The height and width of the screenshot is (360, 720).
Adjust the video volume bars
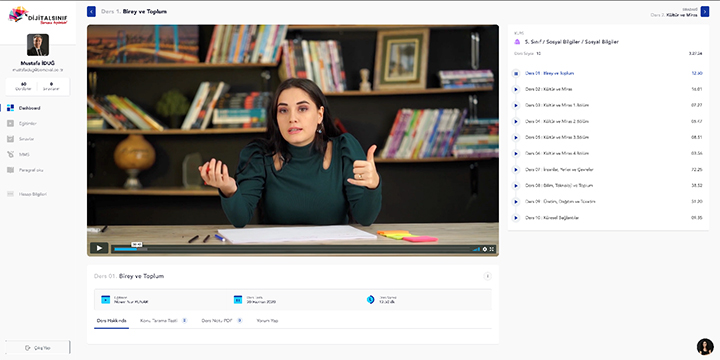point(476,249)
